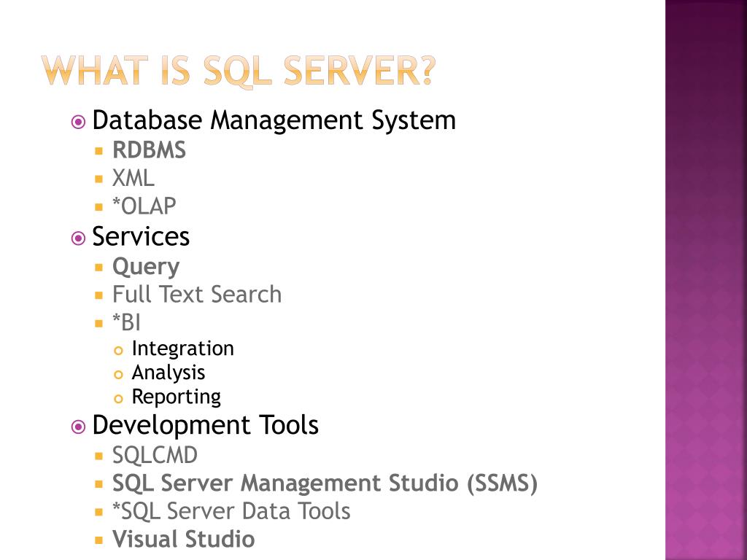
Task: Click the "Development Tools" heading bullet
Action: pyautogui.click(x=205, y=425)
